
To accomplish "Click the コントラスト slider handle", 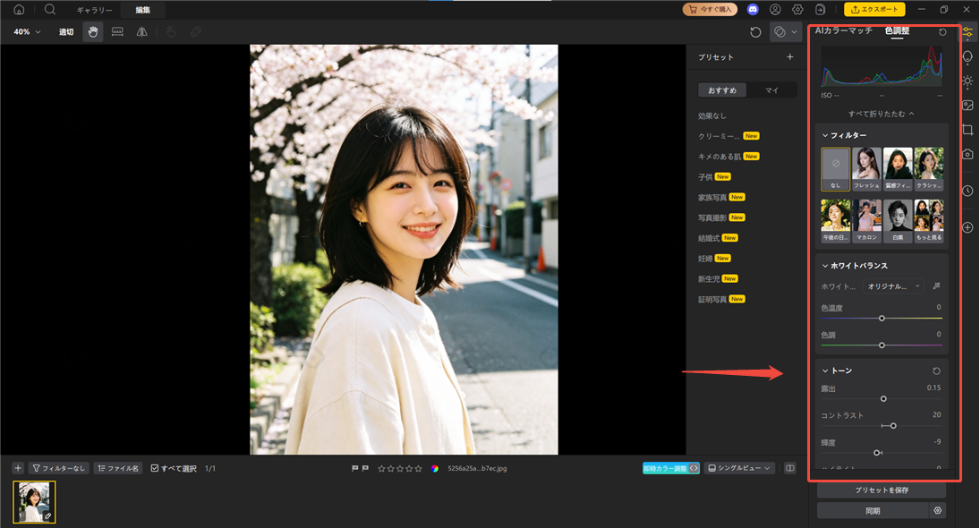I will 893,425.
